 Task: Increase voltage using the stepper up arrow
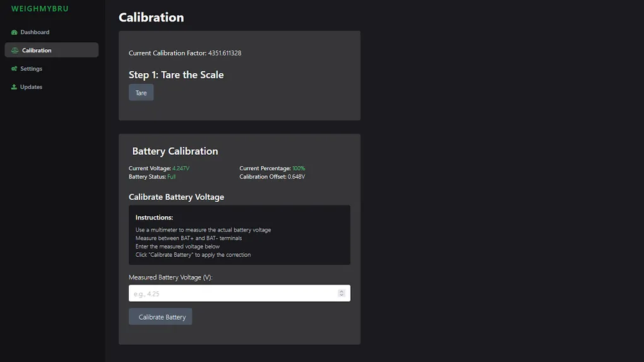point(342,291)
